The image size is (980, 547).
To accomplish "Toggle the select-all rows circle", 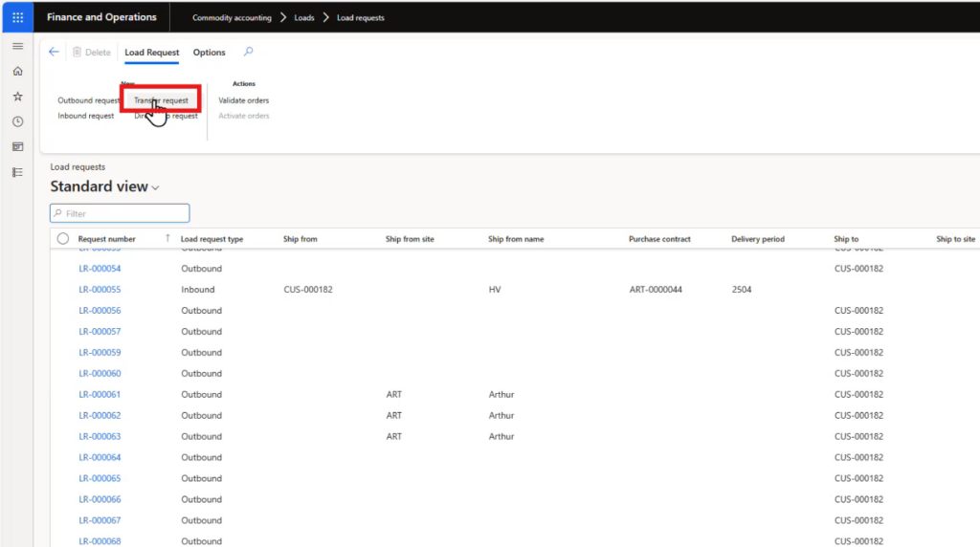I will [62, 238].
